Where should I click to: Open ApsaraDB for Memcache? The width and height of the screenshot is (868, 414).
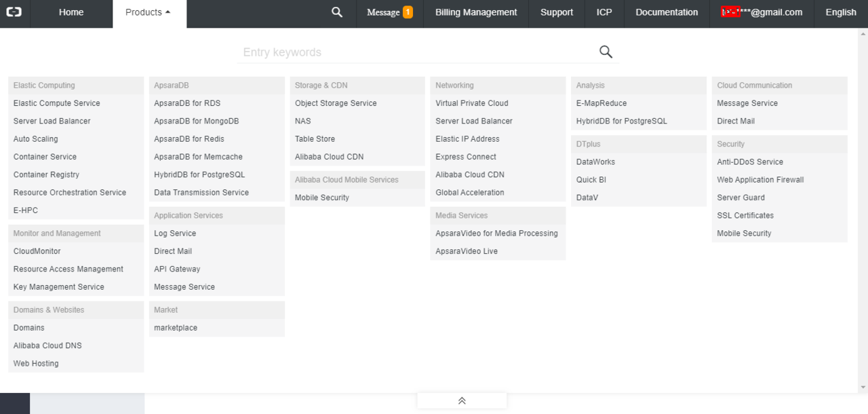coord(198,157)
